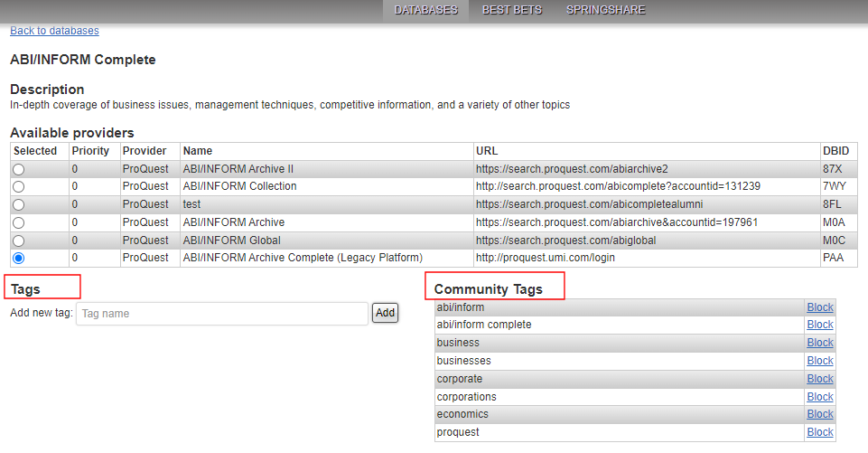
Task: Select the Legacy Platform provider radio
Action: click(19, 259)
